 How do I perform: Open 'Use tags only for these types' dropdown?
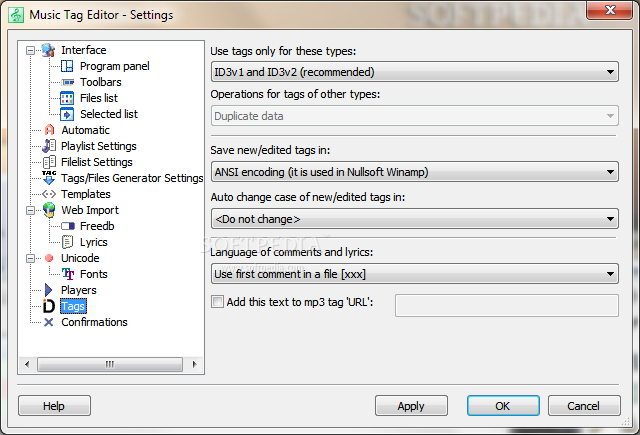click(415, 72)
